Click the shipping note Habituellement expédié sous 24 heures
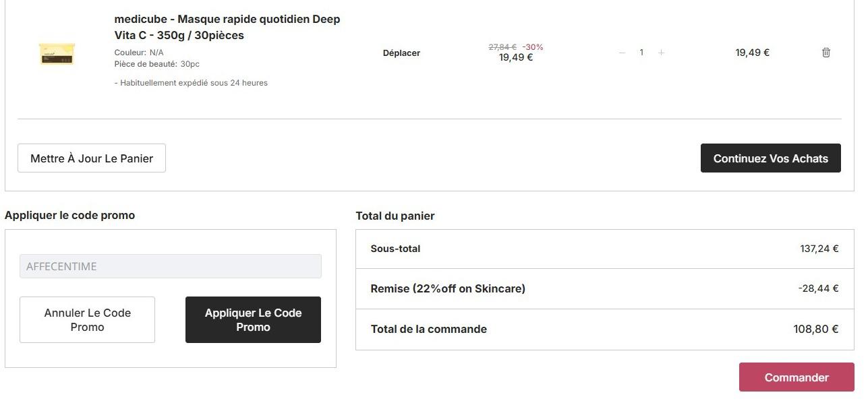This screenshot has height=405, width=868. 191,83
